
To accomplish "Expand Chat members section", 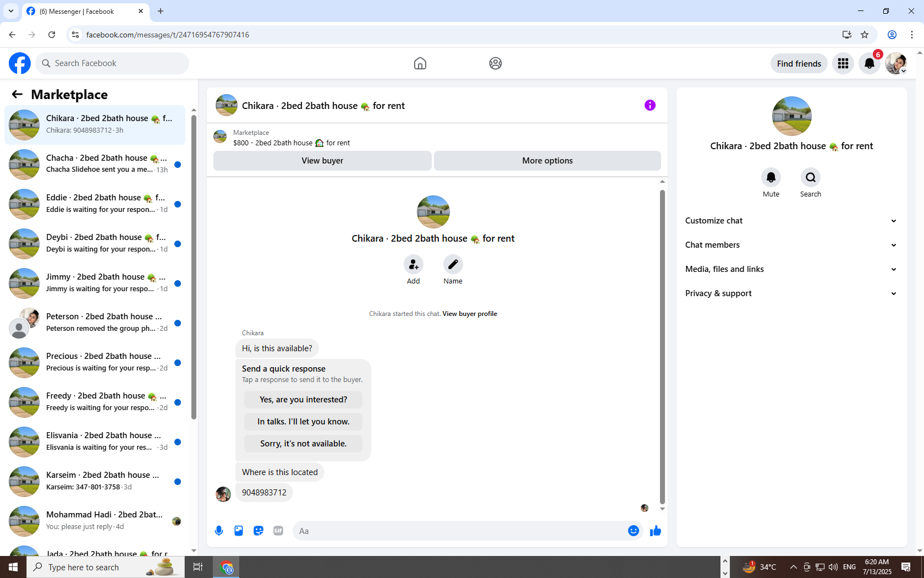I will coord(791,245).
